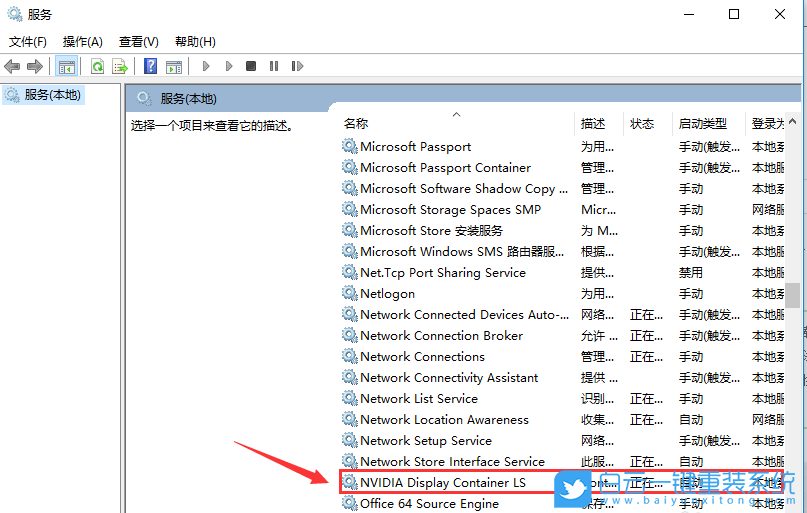Click the vertical scrollbar thumb
The height and width of the screenshot is (513, 807).
pos(792,297)
